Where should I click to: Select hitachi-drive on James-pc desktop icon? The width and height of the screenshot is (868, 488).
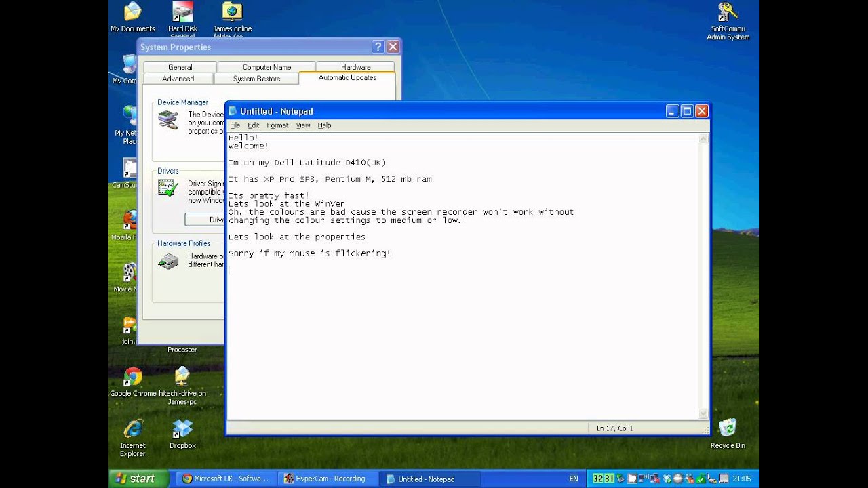(182, 386)
